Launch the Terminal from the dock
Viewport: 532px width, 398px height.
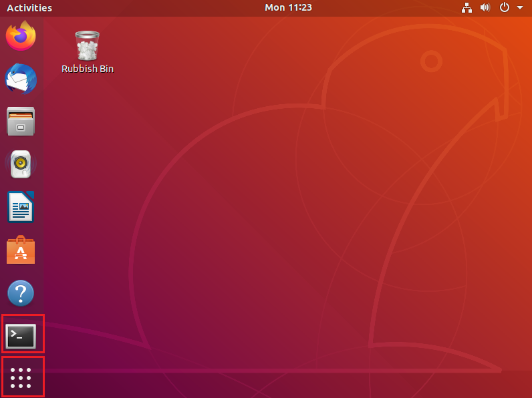[x=21, y=335]
